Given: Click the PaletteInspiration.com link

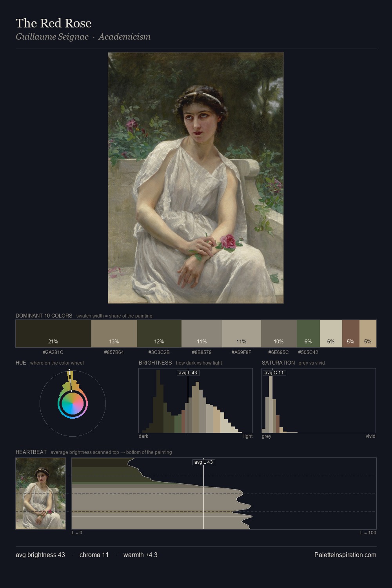Looking at the screenshot, I should [x=345, y=555].
